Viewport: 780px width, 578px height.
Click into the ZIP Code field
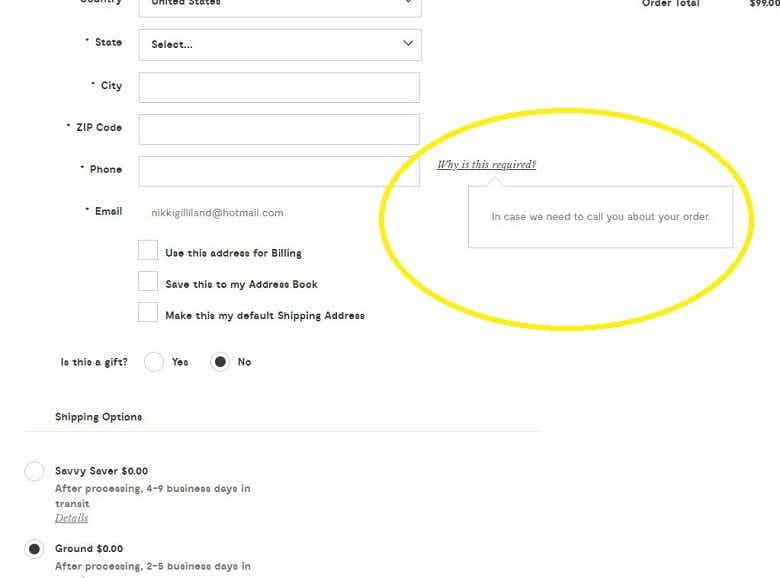point(279,129)
